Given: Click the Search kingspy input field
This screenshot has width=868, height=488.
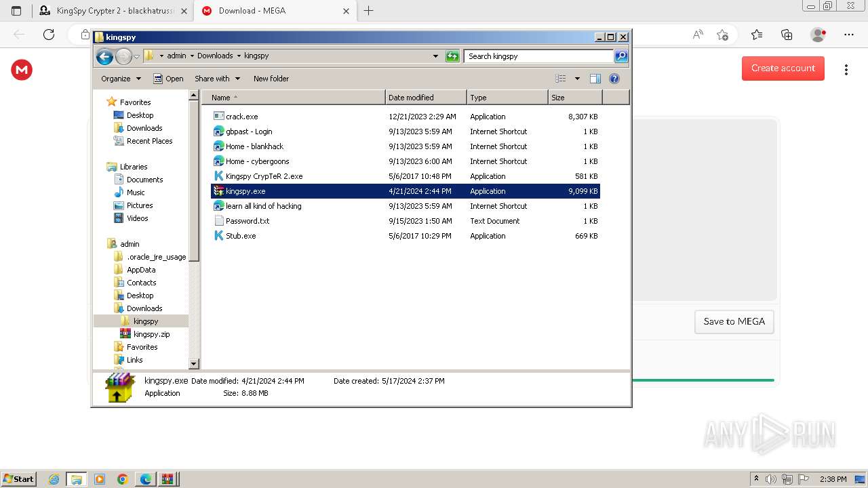Looking at the screenshot, I should point(539,56).
